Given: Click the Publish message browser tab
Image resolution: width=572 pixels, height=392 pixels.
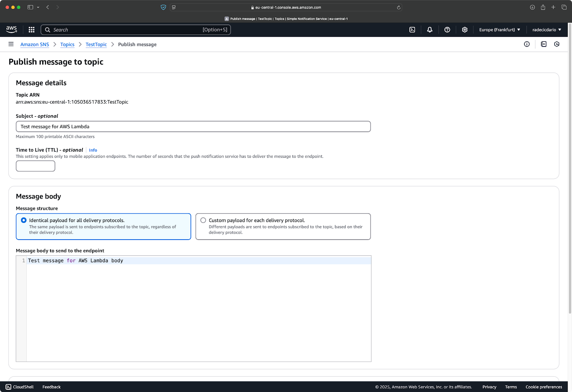Looking at the screenshot, I should (x=286, y=19).
